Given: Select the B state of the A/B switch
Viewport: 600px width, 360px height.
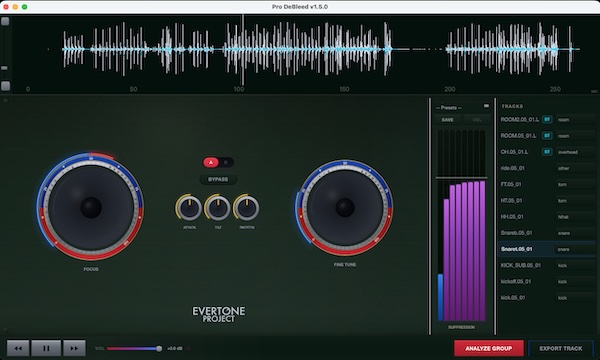Looking at the screenshot, I should (x=226, y=163).
